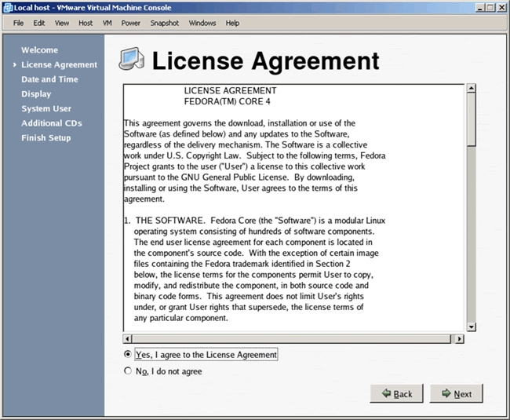Open the VM menu

point(107,24)
